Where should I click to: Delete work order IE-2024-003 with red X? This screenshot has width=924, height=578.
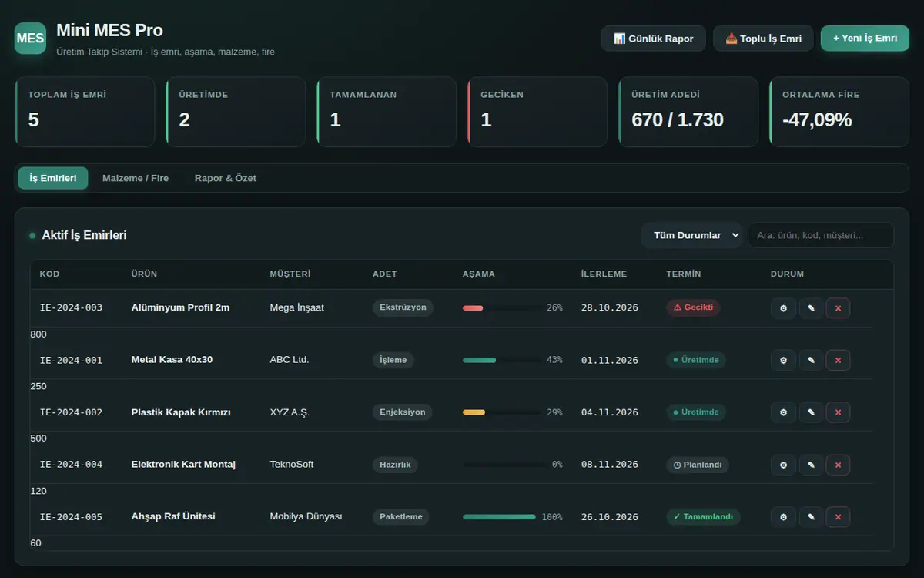[838, 307]
